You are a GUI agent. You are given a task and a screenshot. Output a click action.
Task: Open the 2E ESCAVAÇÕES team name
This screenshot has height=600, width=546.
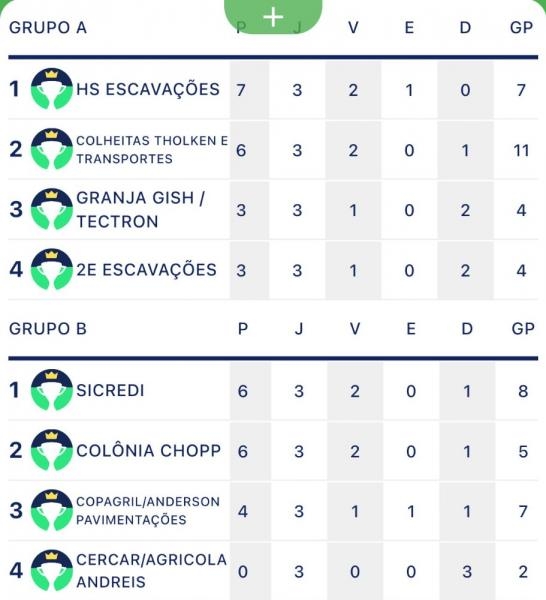click(x=146, y=270)
